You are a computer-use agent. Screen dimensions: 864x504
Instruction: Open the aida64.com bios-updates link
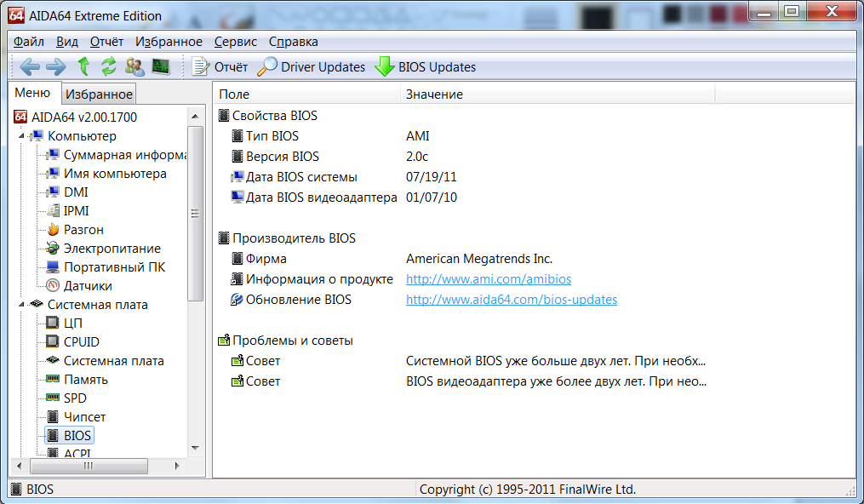click(x=511, y=300)
